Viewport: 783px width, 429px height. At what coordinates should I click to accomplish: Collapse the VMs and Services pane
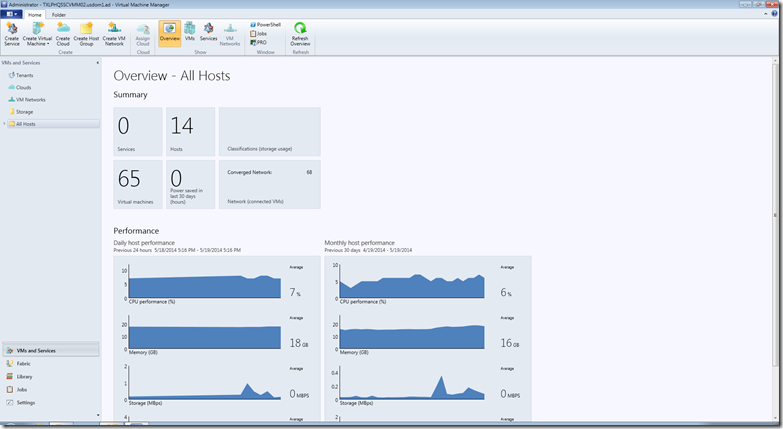point(97,63)
